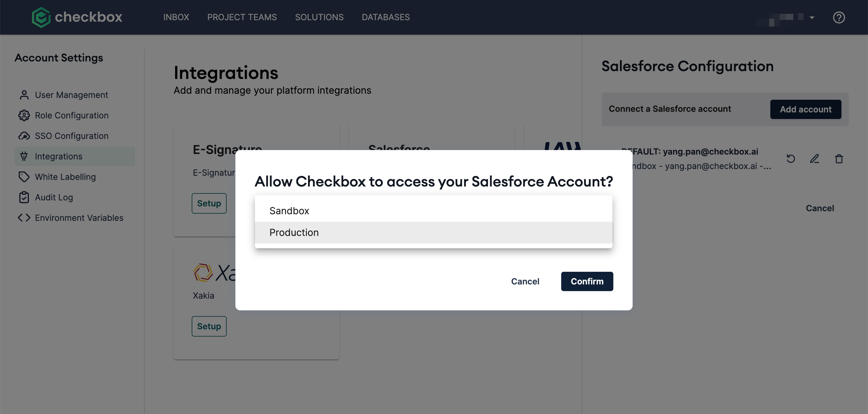The width and height of the screenshot is (868, 414).
Task: Click the Audit Log clipboard icon
Action: (24, 197)
